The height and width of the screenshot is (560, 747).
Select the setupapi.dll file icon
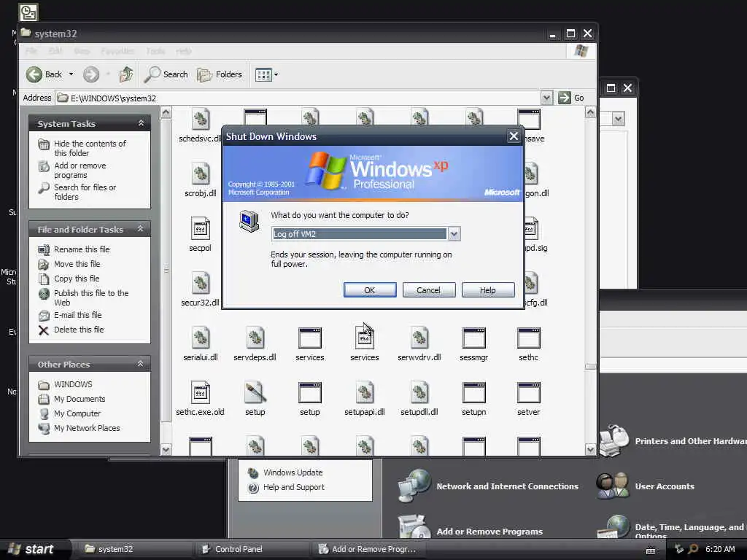click(x=365, y=392)
